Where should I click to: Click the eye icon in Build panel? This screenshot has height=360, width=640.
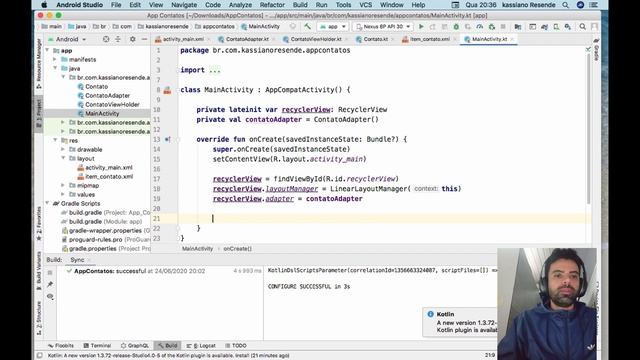50,296
